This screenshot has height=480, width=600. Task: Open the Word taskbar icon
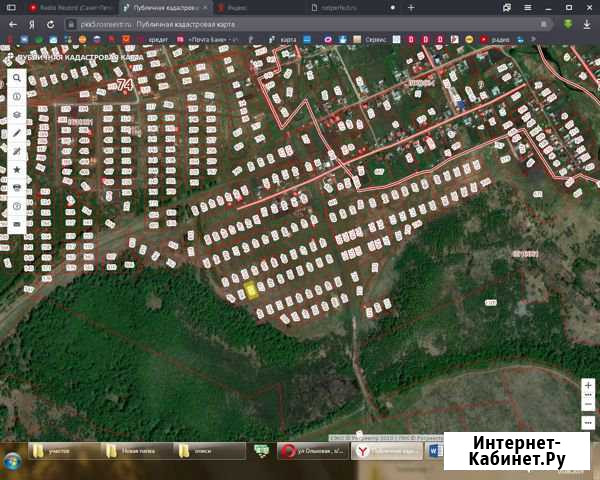[x=434, y=451]
